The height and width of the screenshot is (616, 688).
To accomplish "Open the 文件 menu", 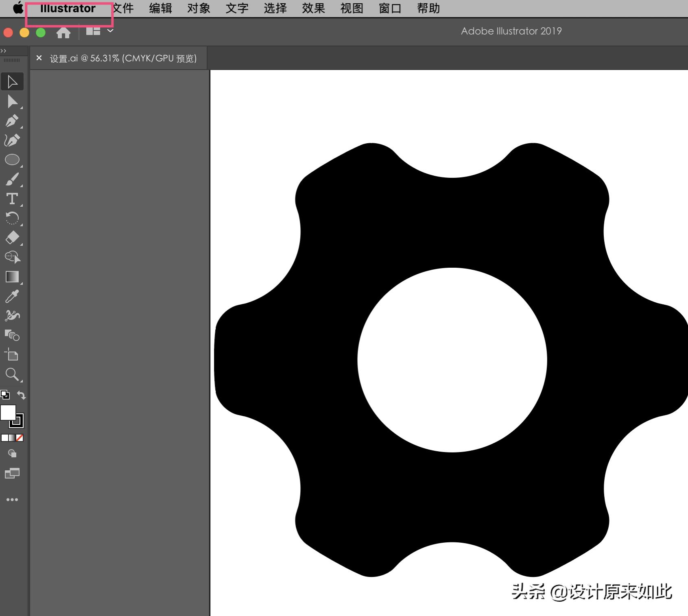I will coord(123,8).
